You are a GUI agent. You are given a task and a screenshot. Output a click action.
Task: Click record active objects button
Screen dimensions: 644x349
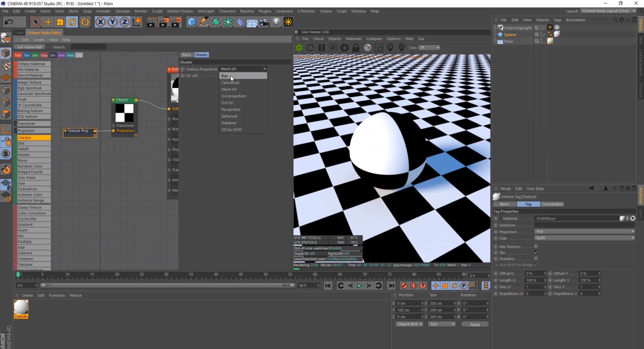coord(404,286)
